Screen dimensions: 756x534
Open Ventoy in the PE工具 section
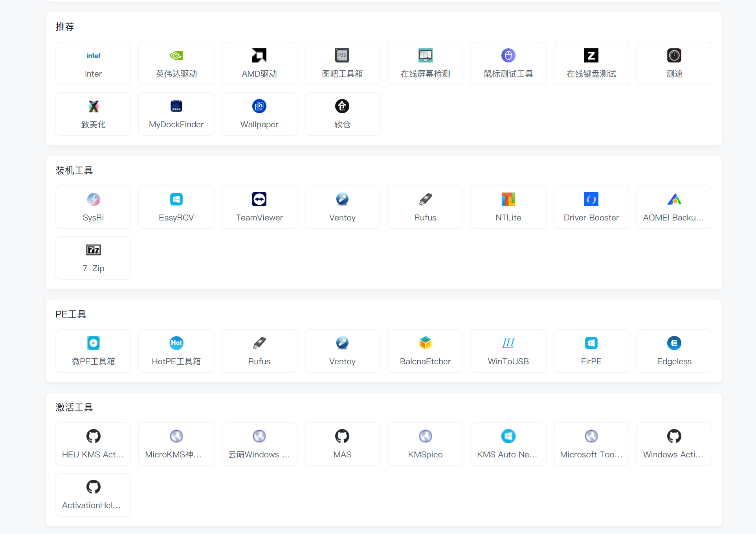(342, 351)
